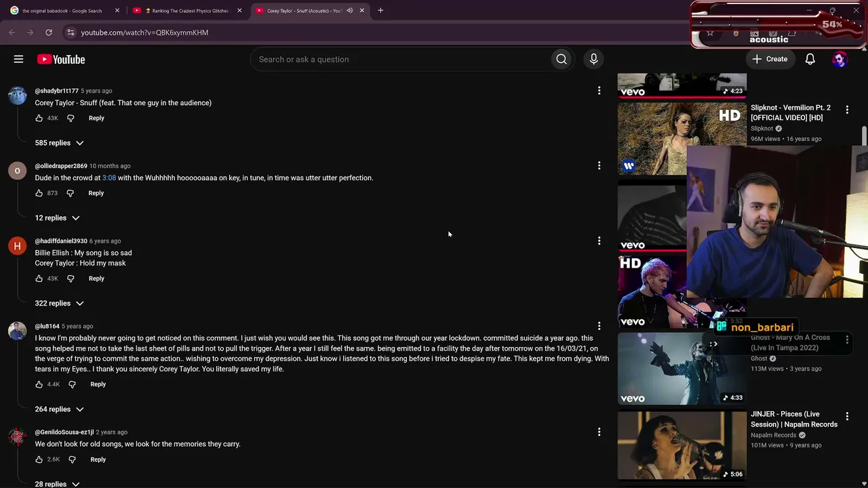868x488 pixels.
Task: Open the options menu for the JINJER Pisces video
Action: click(847, 415)
